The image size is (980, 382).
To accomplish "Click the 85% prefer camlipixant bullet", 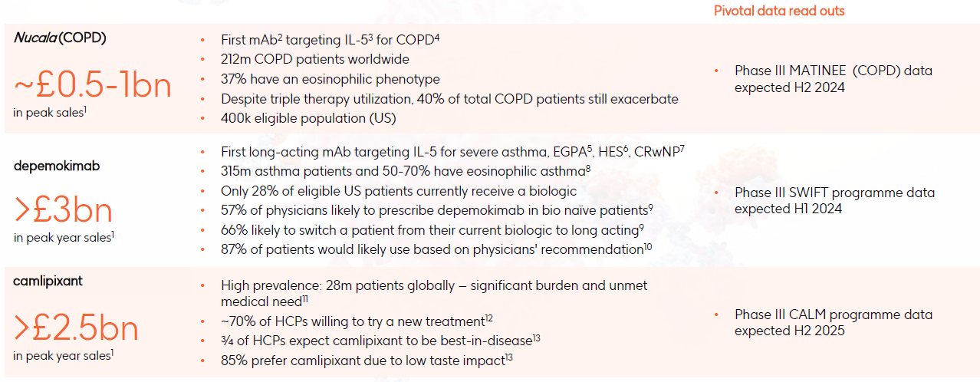I will point(366,360).
